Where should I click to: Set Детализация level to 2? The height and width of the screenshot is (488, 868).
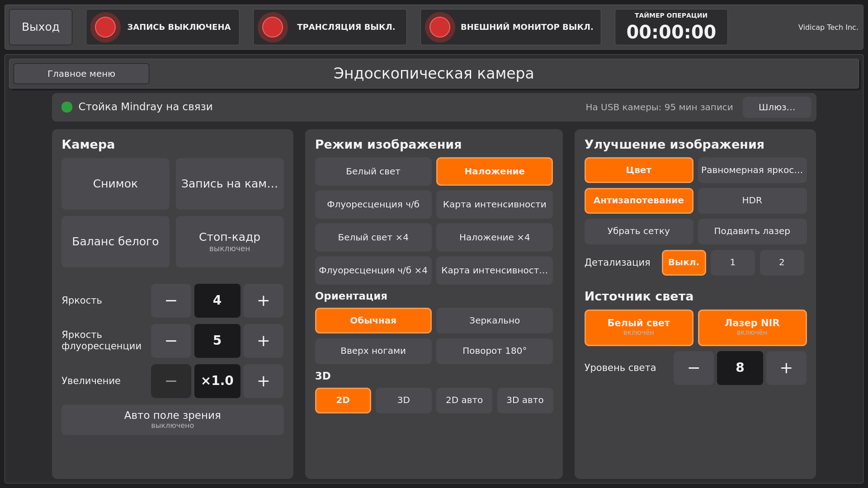tap(782, 263)
